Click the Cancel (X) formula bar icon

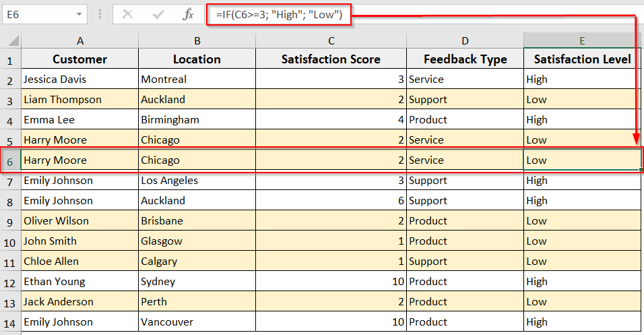pyautogui.click(x=128, y=14)
